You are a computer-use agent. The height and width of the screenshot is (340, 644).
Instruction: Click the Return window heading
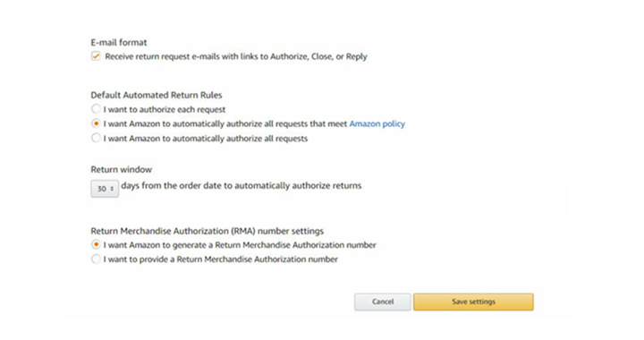tap(121, 169)
